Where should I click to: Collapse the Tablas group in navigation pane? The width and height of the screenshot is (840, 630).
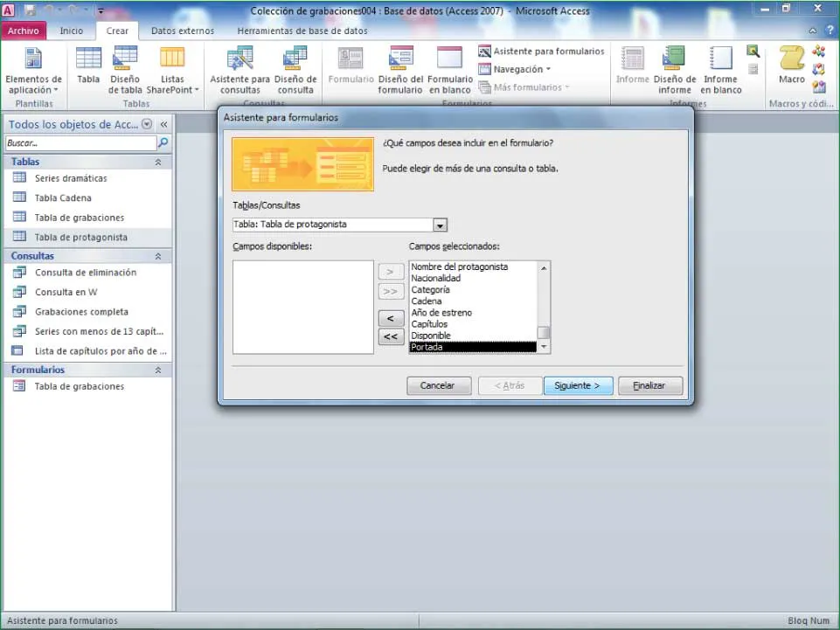158,162
